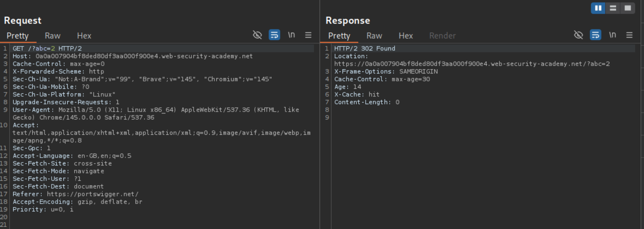Screen dimensions: 644x229
Task: Switch to Hex tab in Request
Action: pos(84,36)
